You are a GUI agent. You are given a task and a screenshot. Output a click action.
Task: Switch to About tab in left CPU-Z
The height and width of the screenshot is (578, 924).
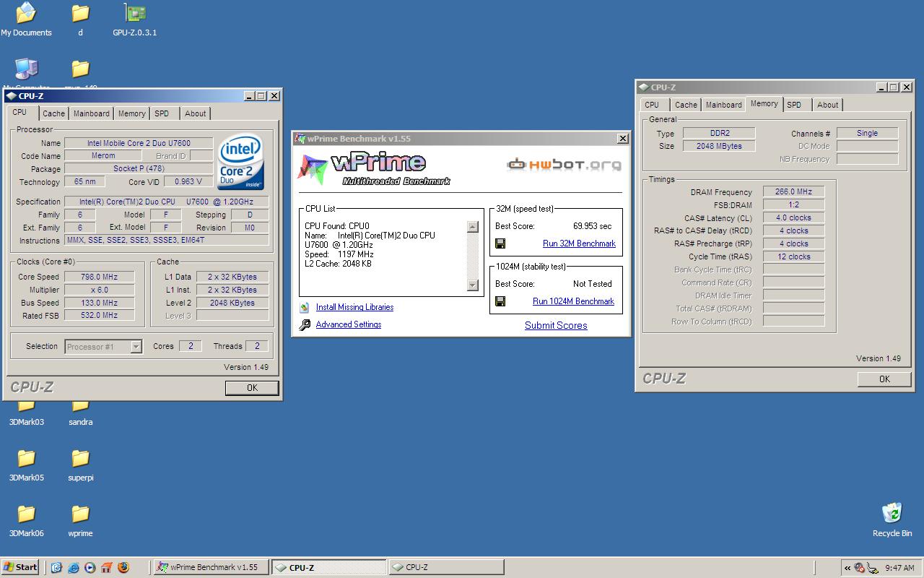[195, 113]
